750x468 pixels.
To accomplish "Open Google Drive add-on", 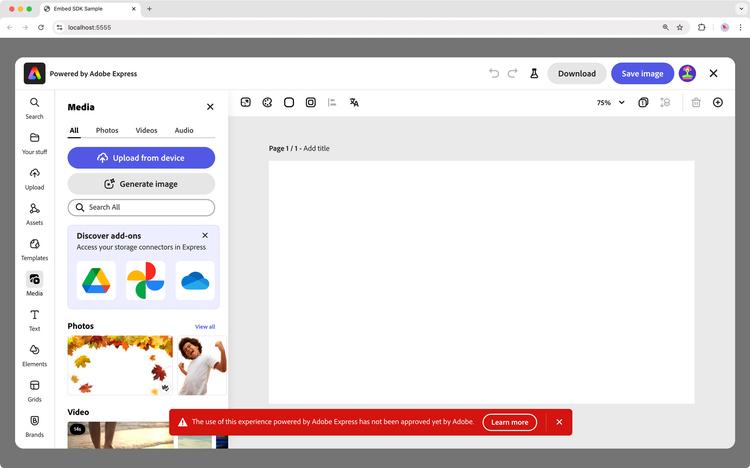I will pyautogui.click(x=96, y=280).
